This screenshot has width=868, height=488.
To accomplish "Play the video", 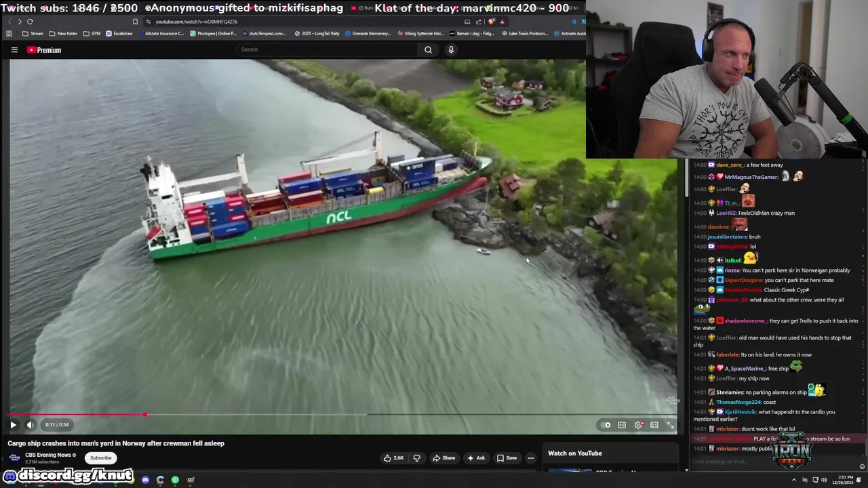I will click(x=13, y=425).
